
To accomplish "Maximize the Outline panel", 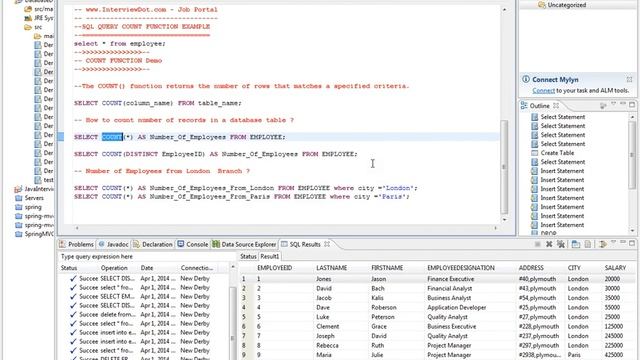I will (x=632, y=105).
